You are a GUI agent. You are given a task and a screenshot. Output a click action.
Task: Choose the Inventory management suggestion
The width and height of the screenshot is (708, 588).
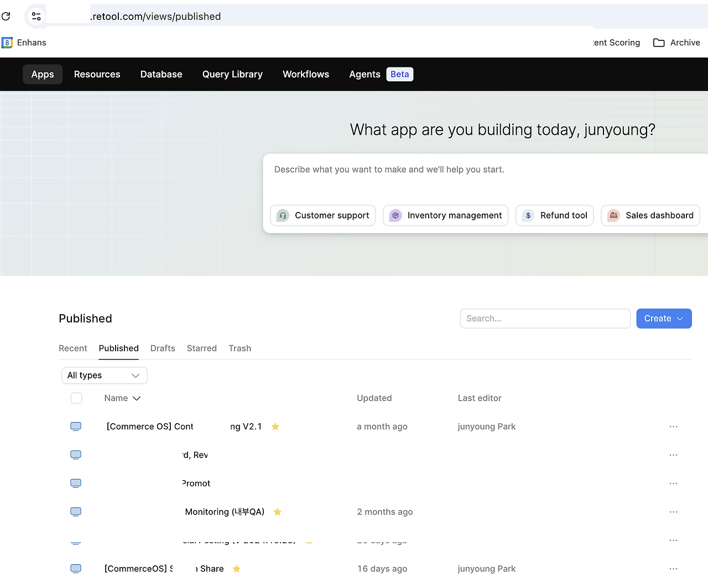point(446,216)
